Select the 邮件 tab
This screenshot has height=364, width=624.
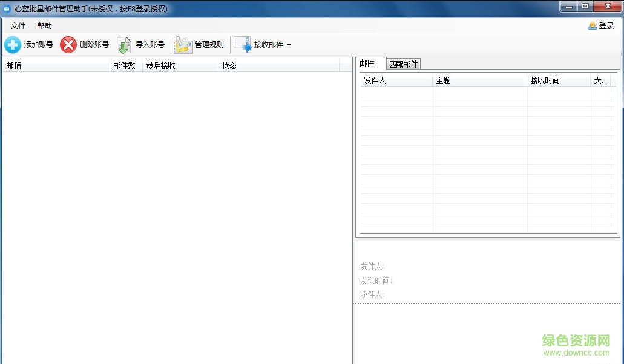370,62
